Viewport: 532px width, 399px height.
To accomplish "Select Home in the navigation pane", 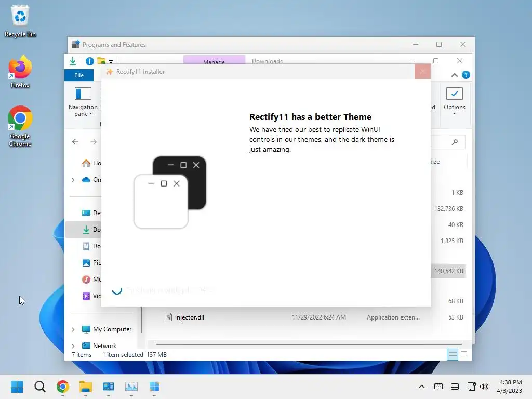I will click(x=91, y=163).
